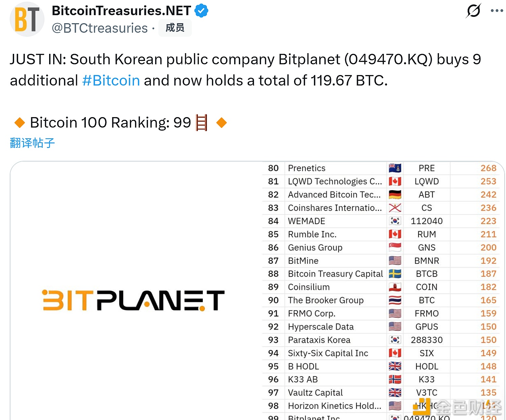The width and height of the screenshot is (506, 420).
Task: Click the BitcoinTreasuries.NET profile avatar
Action: (x=27, y=19)
